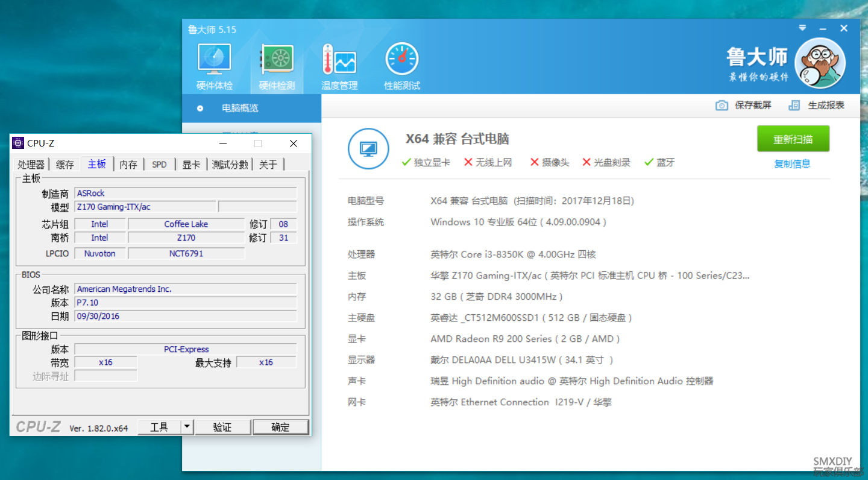This screenshot has height=480, width=868.
Task: Click southbridge revision value 31
Action: [283, 238]
